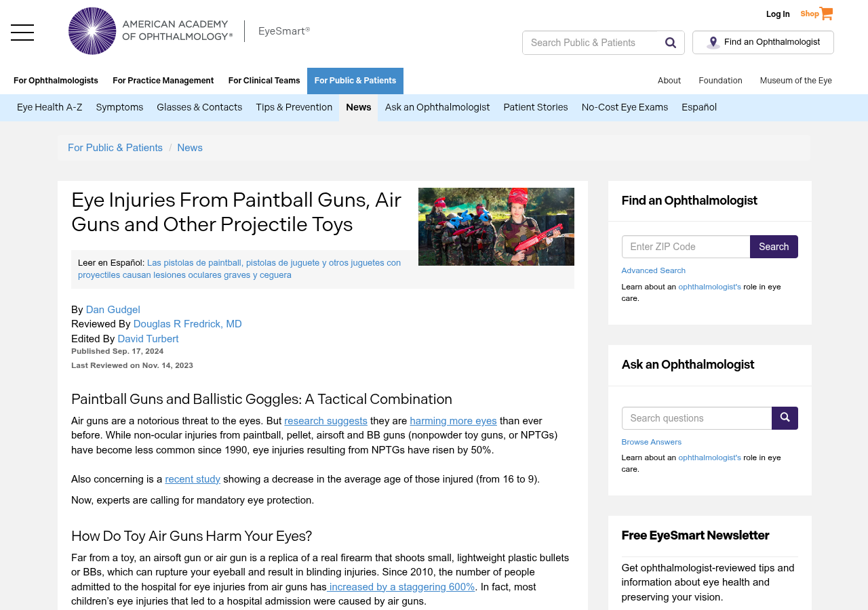Image resolution: width=868 pixels, height=610 pixels.
Task: Switch to For Practice Management tab
Action: 163,81
